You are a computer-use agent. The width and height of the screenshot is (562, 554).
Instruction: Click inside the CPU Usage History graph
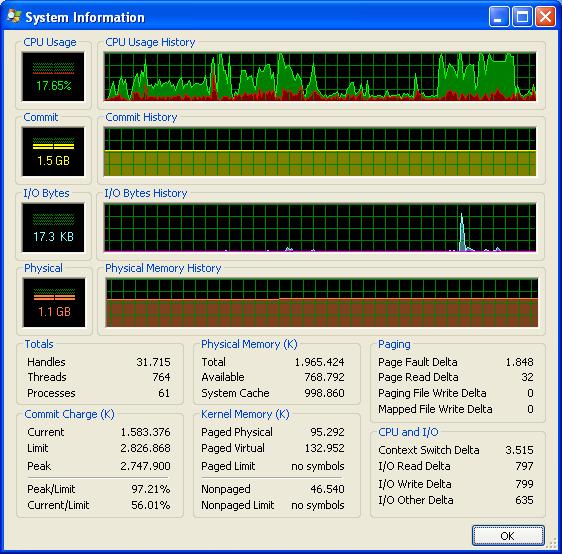click(320, 76)
